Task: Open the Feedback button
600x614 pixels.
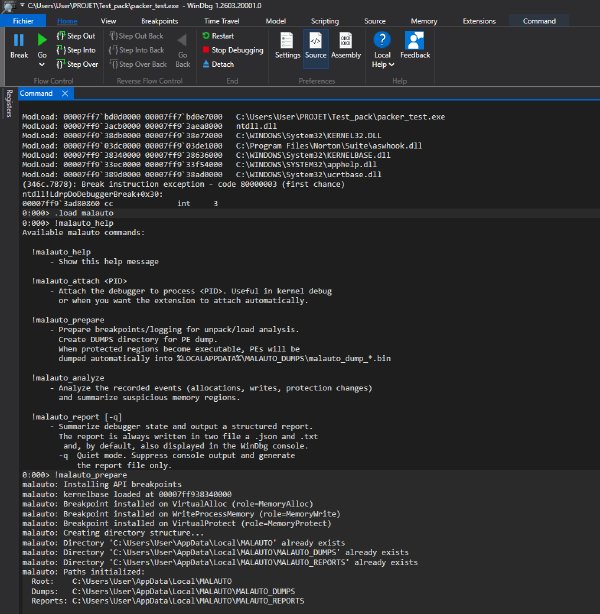Action: tap(415, 45)
